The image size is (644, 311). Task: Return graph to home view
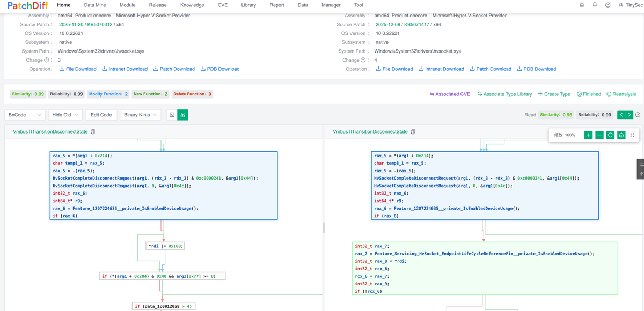tap(621, 135)
